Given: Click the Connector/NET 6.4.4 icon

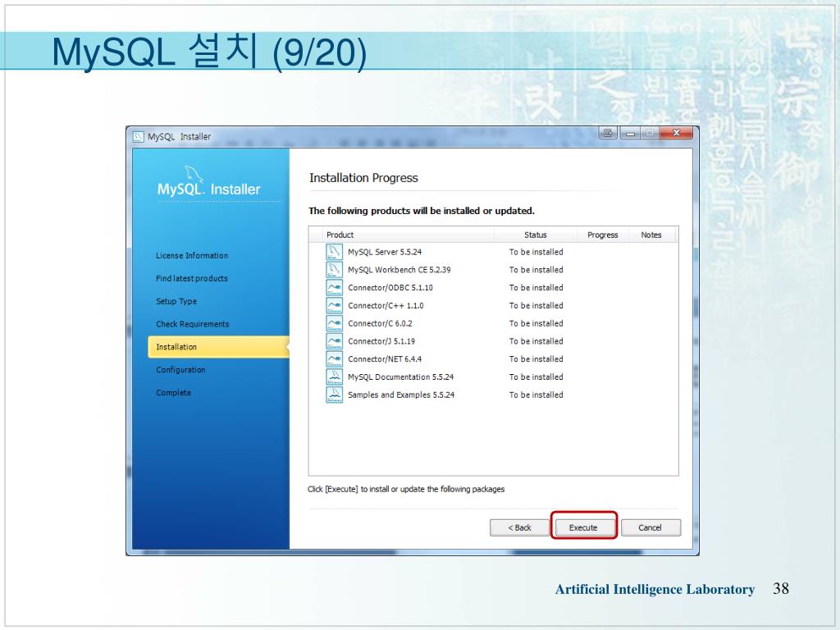Looking at the screenshot, I should coord(335,359).
